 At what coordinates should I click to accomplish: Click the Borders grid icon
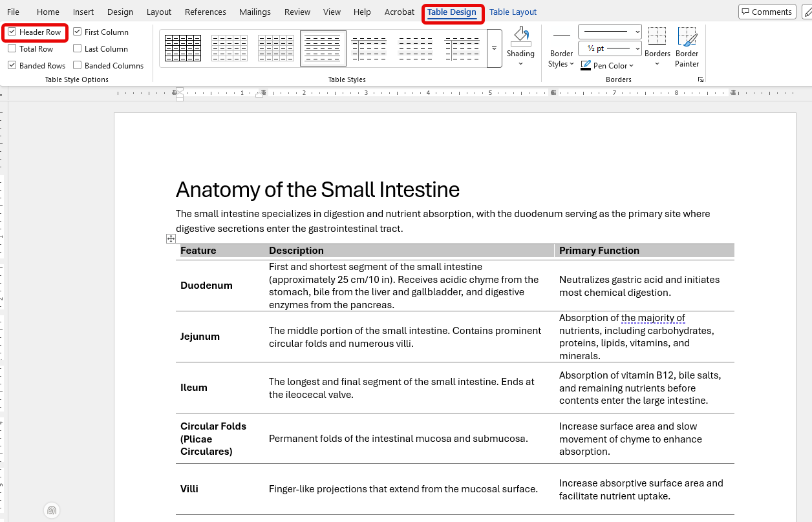click(657, 36)
